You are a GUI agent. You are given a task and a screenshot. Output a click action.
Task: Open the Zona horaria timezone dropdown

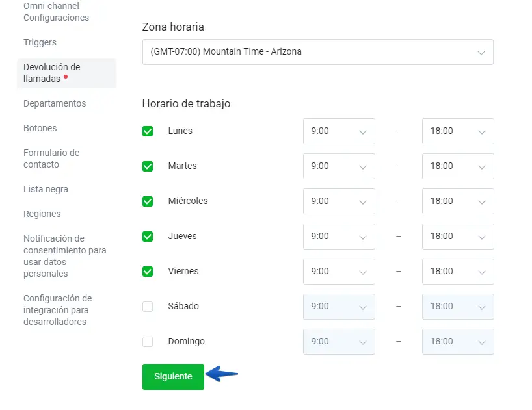(x=317, y=52)
